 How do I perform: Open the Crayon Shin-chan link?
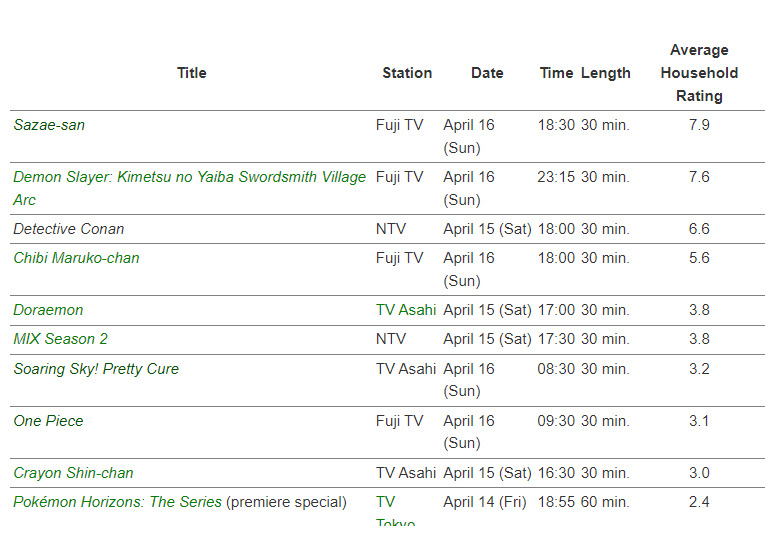click(73, 473)
